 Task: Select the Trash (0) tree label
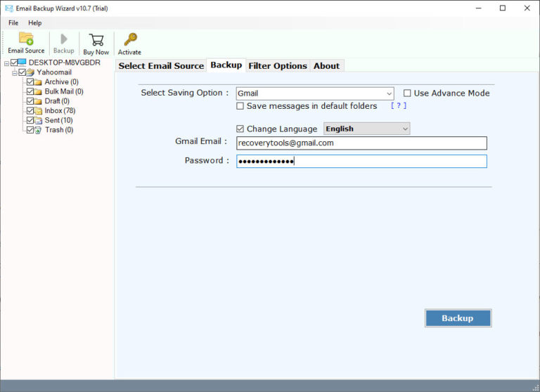click(59, 130)
